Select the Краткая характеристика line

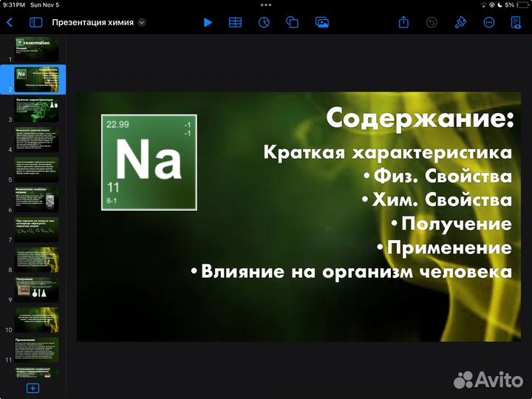(x=388, y=152)
